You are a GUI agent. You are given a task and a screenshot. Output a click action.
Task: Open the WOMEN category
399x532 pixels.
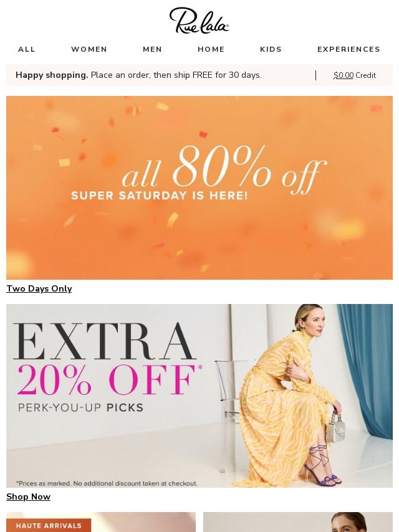(89, 49)
